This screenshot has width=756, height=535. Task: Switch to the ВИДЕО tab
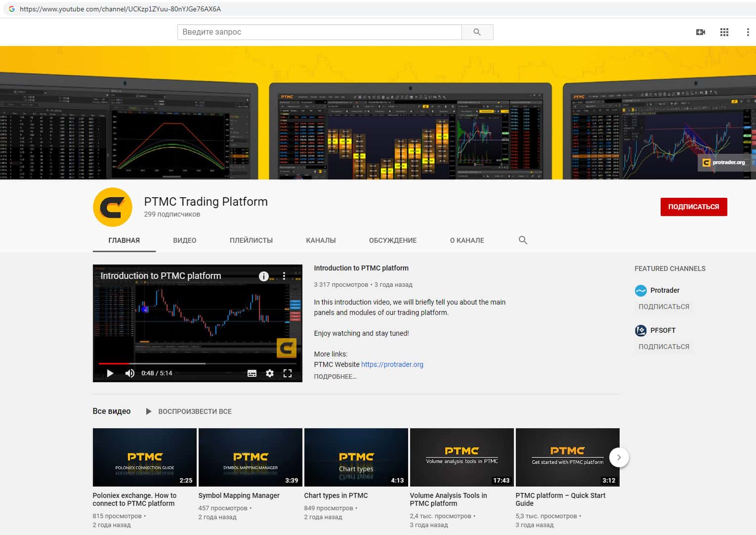click(185, 241)
